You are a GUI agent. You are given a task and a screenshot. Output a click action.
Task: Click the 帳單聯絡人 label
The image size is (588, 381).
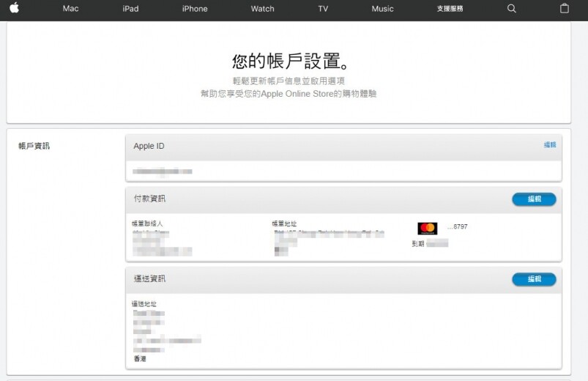click(x=147, y=223)
